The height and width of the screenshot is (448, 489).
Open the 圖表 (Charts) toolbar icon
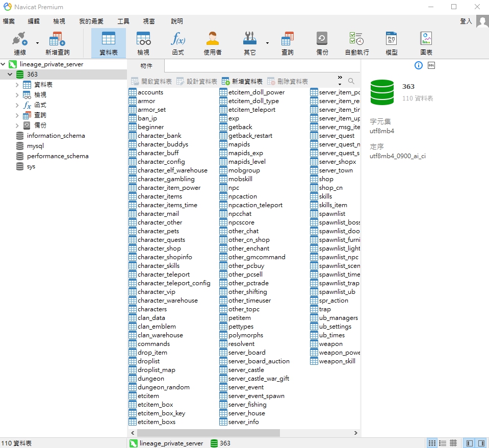pos(426,43)
